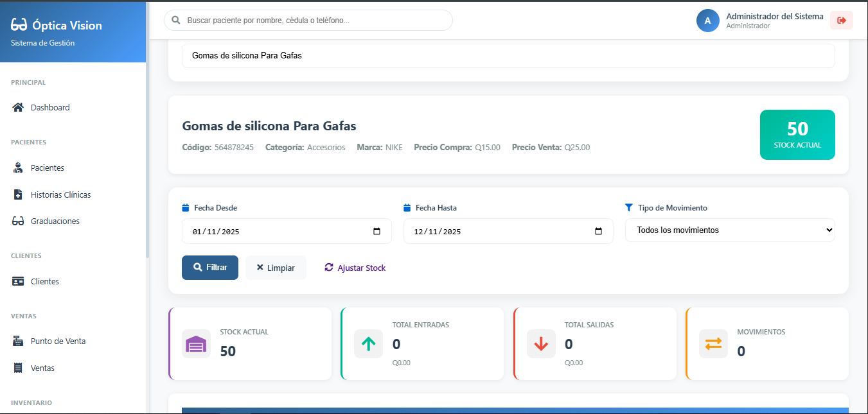
Task: Click the glasses logo beside Óptica Vision
Action: coord(19,26)
